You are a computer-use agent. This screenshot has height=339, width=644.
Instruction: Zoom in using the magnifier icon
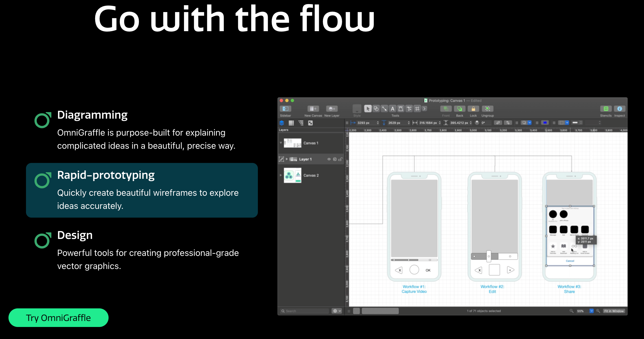coord(598,311)
